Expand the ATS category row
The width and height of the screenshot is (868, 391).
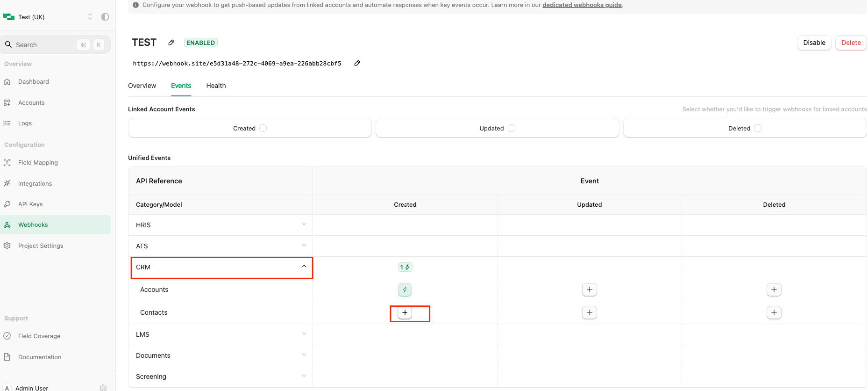tap(221, 246)
